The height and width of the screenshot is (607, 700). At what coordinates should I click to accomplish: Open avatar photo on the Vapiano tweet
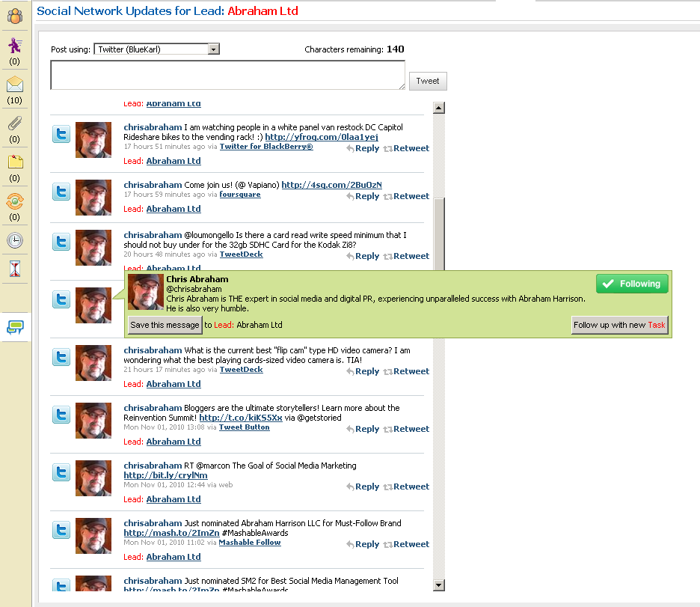coord(93,198)
